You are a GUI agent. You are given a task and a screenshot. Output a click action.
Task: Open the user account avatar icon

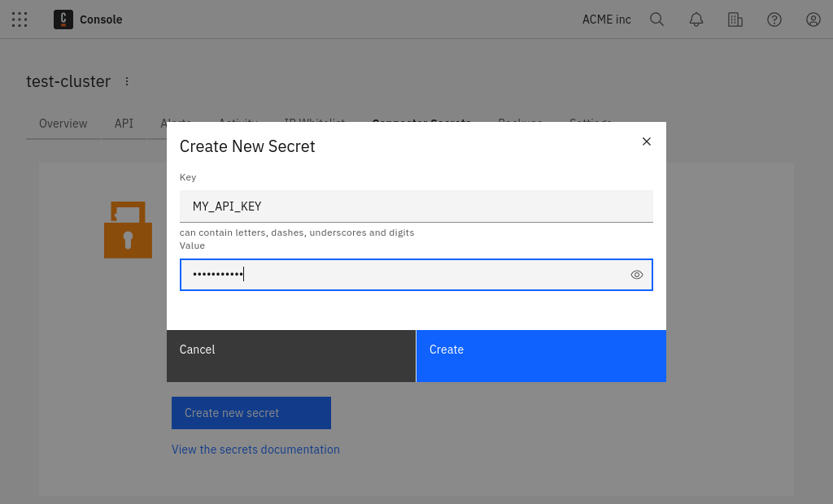point(813,20)
